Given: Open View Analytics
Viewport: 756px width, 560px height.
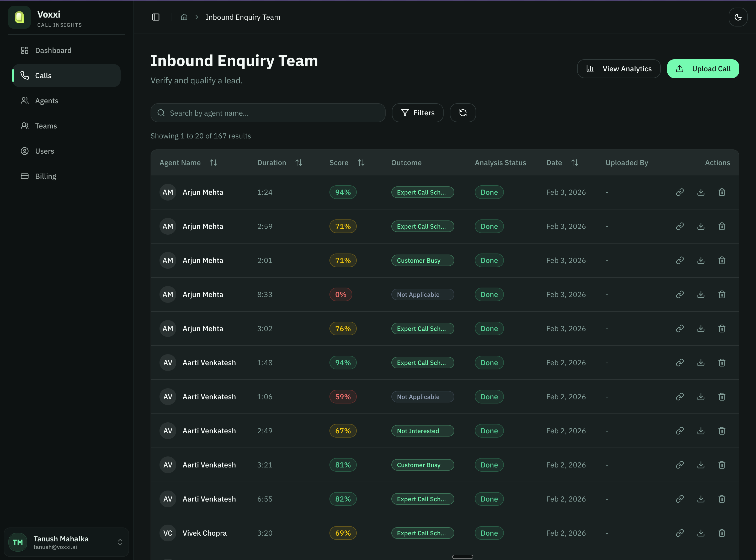Looking at the screenshot, I should point(619,69).
